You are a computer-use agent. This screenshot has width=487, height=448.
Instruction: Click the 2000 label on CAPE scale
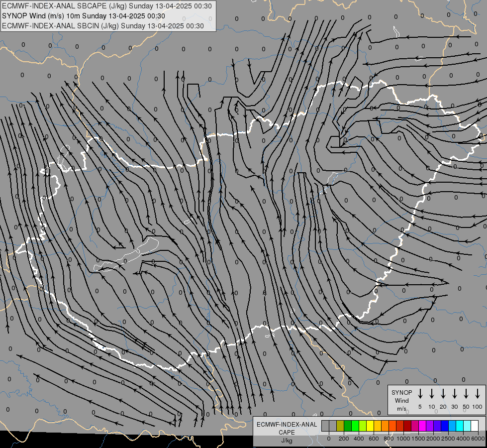pos(433,439)
